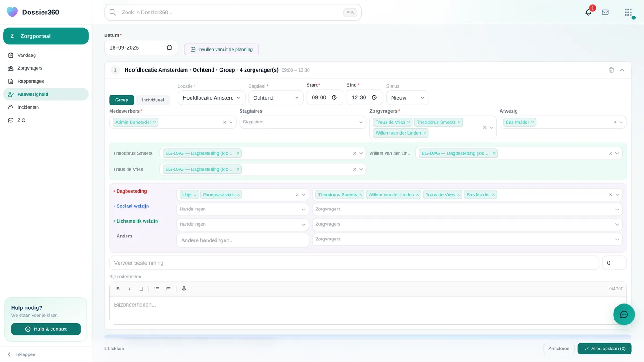Remove Admin Beheerder from Medewerkers
This screenshot has width=644, height=362.
click(154, 122)
